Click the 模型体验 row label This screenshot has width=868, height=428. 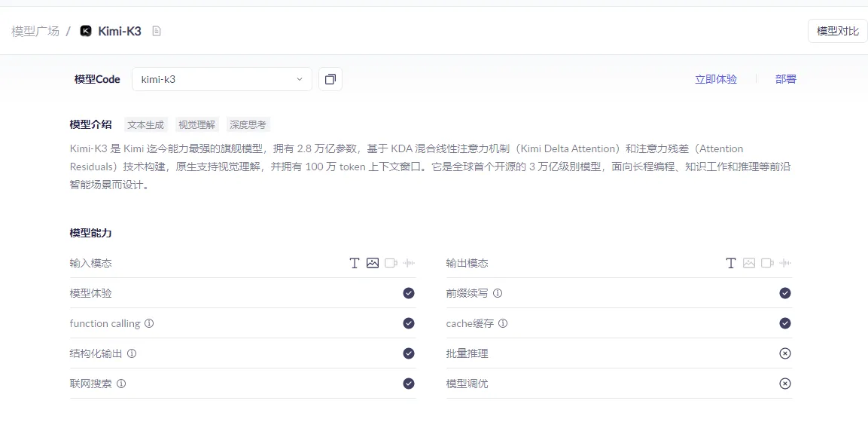[x=91, y=293]
